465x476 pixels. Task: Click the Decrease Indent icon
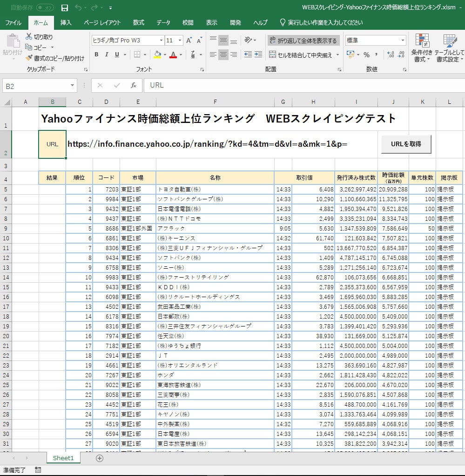(248, 54)
